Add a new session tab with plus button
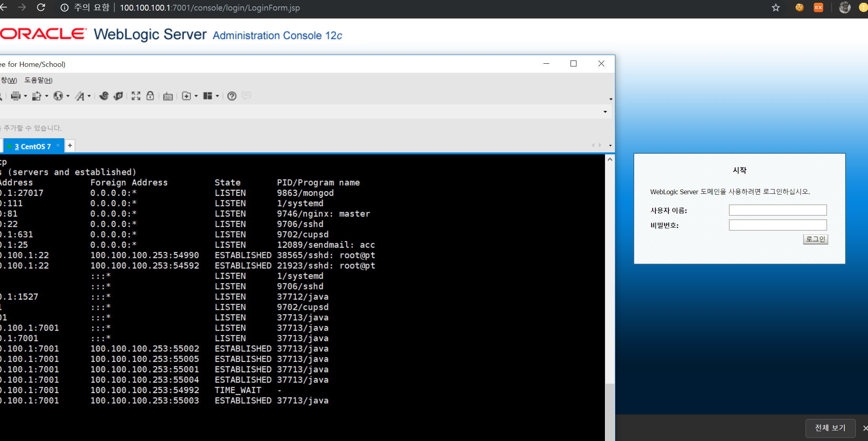 [70, 145]
